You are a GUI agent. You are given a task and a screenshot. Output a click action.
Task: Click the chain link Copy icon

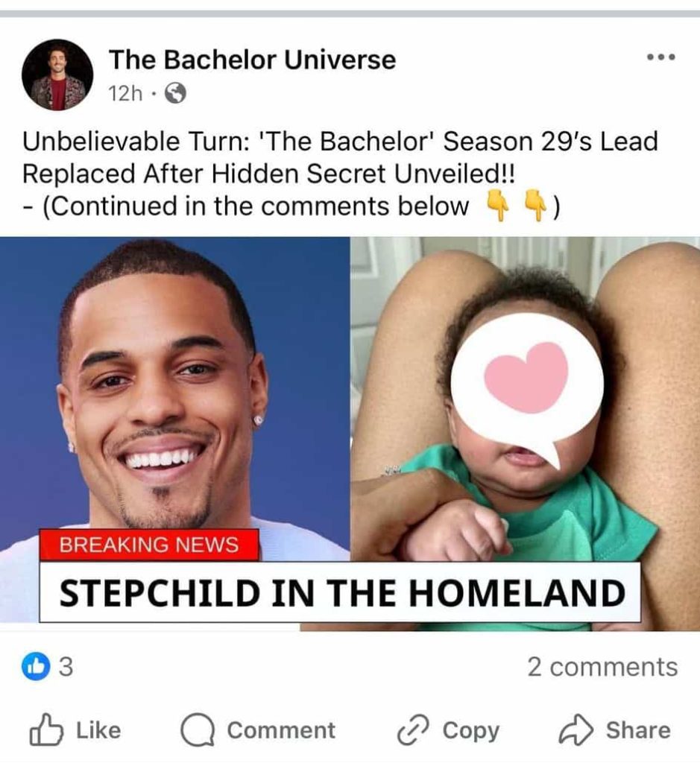coord(413,730)
